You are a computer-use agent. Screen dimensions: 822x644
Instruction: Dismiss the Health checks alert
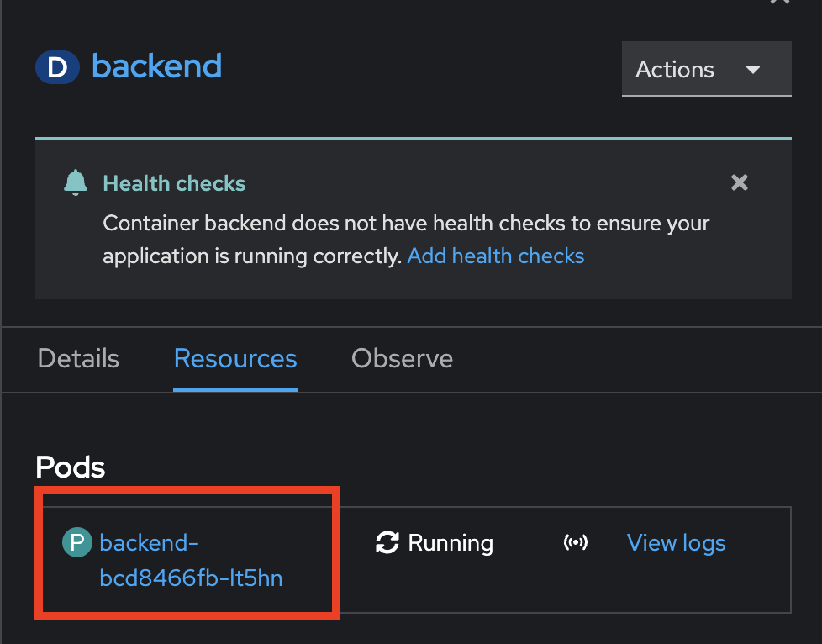739,182
